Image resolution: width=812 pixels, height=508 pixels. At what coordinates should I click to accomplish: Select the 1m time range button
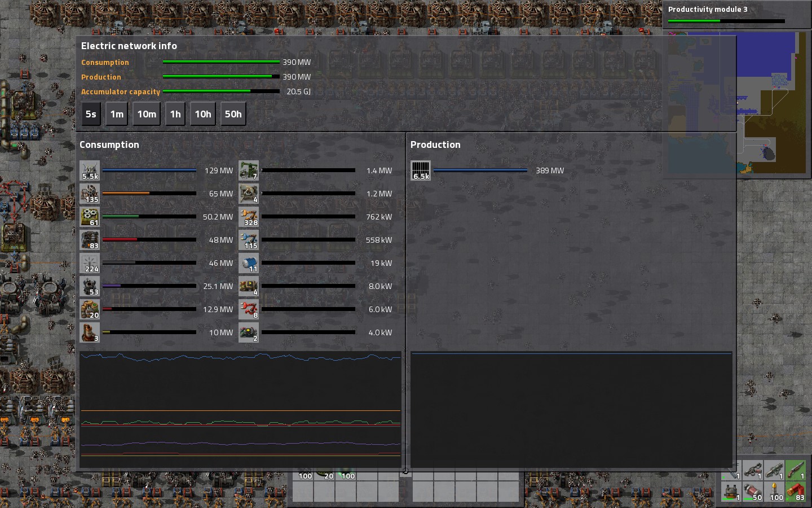pos(117,114)
